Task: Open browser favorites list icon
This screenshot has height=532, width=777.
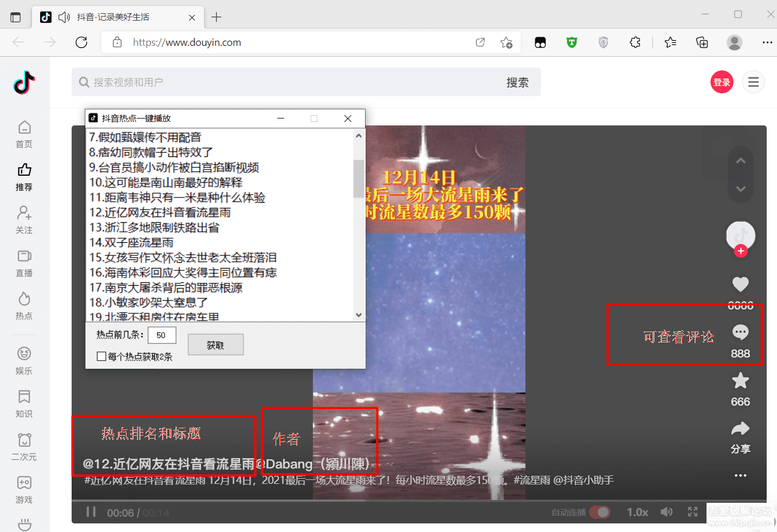Action: coord(670,42)
